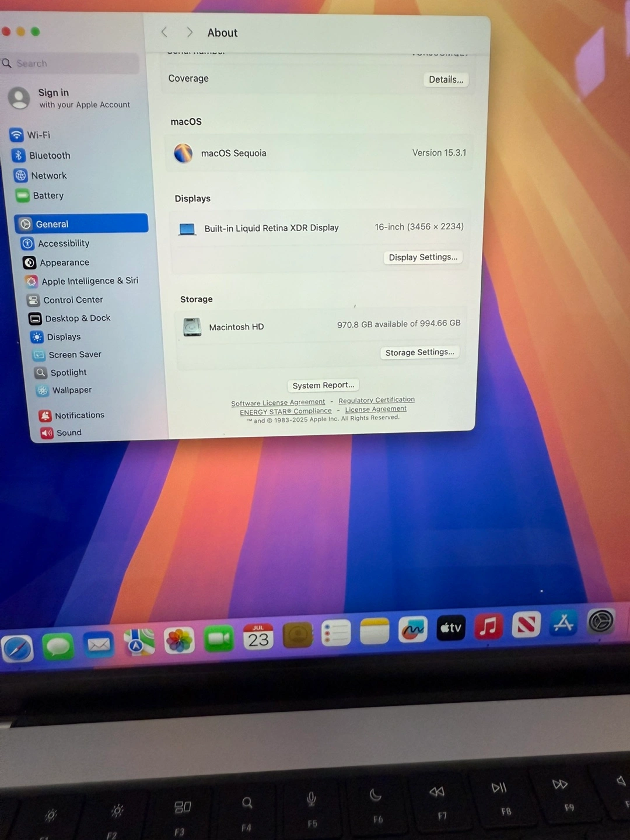
Task: Click the System Report… button
Action: [323, 385]
